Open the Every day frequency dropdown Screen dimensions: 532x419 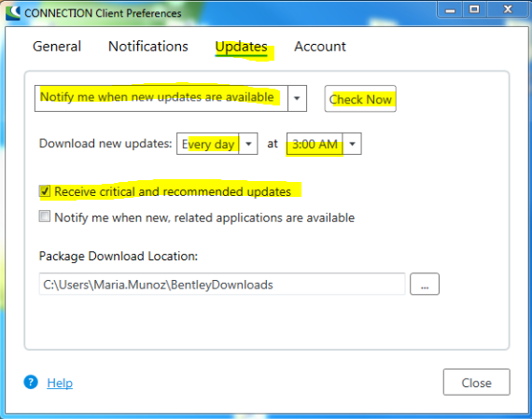pos(248,144)
